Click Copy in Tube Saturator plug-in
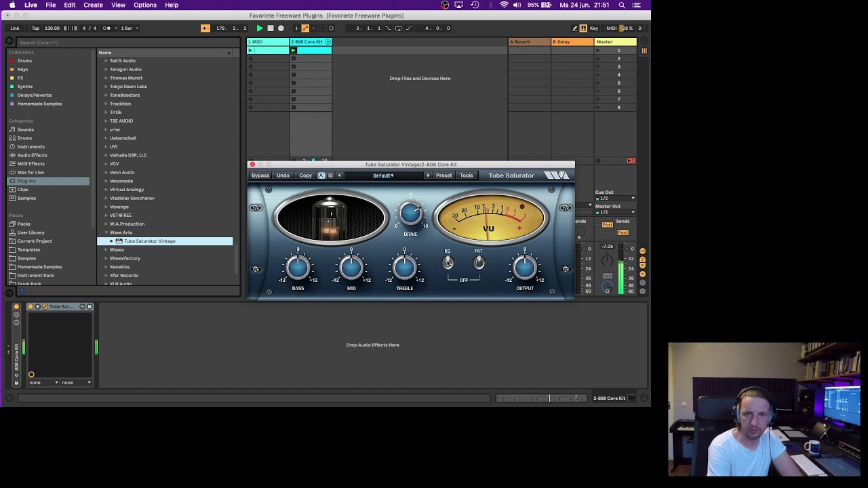The image size is (868, 488). point(306,176)
